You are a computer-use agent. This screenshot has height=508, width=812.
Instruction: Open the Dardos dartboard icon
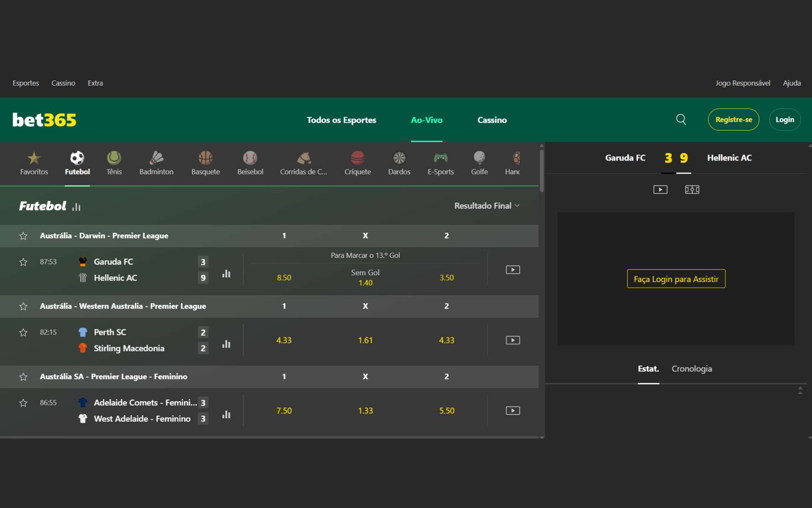click(x=399, y=158)
